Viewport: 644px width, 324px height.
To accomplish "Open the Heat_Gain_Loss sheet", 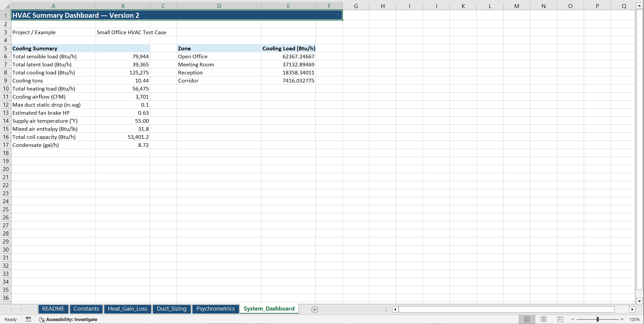I will click(x=127, y=309).
